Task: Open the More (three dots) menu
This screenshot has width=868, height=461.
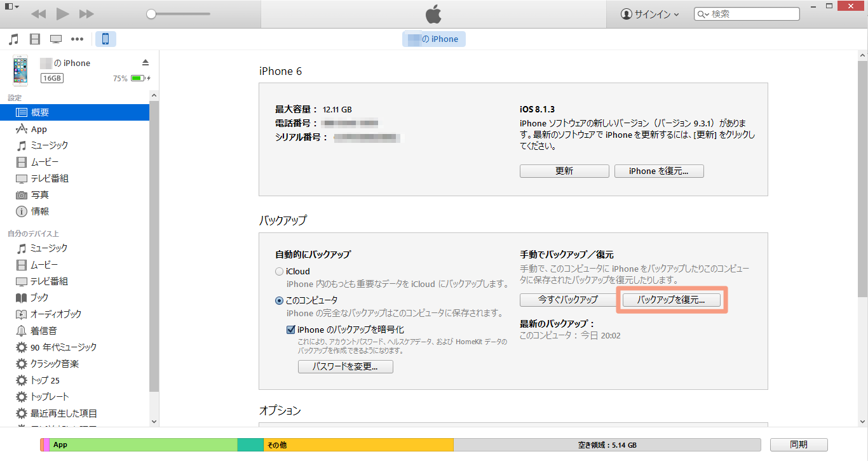Action: [77, 39]
